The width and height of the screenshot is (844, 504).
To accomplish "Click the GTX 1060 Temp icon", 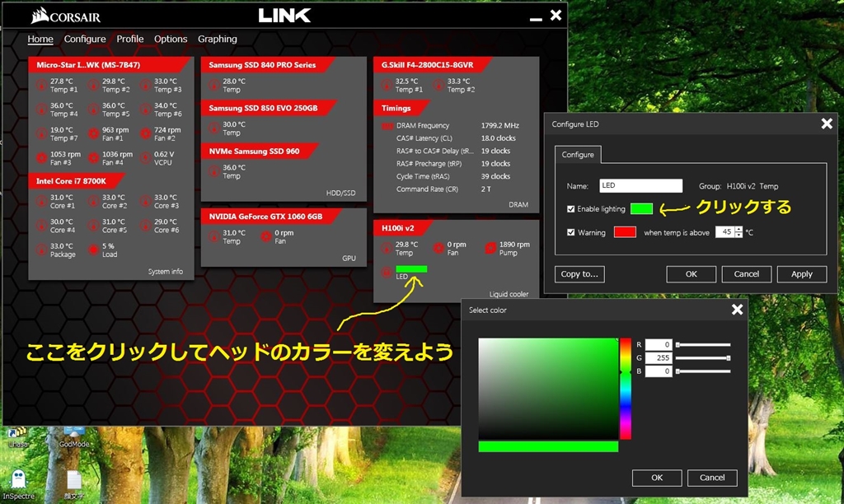I will click(x=214, y=236).
